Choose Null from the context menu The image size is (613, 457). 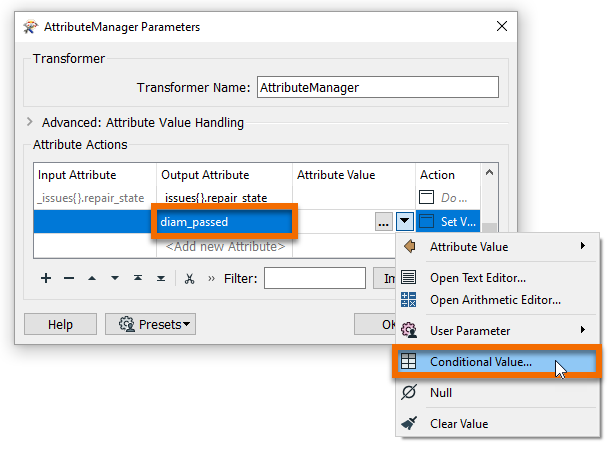(x=441, y=393)
